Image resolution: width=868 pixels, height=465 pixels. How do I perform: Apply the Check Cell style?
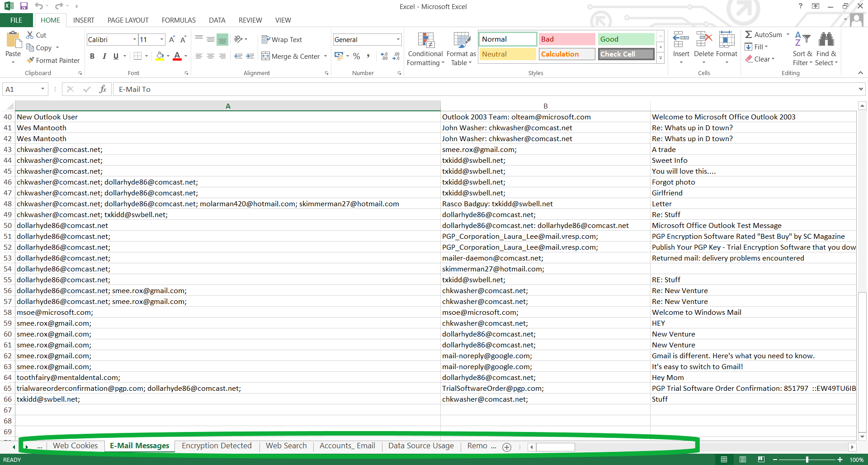[626, 54]
